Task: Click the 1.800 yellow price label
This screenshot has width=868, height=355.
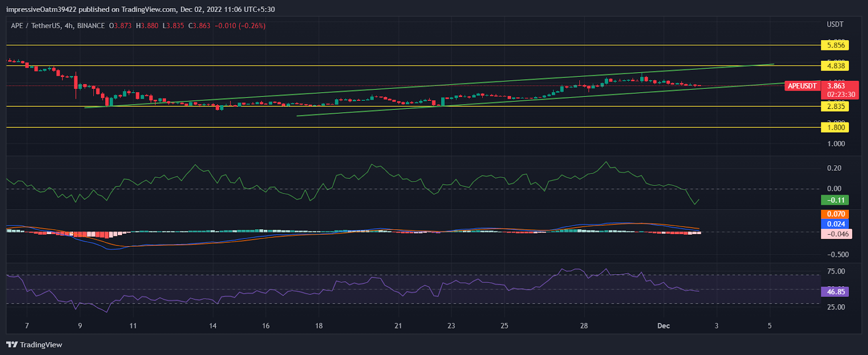Action: pyautogui.click(x=835, y=127)
